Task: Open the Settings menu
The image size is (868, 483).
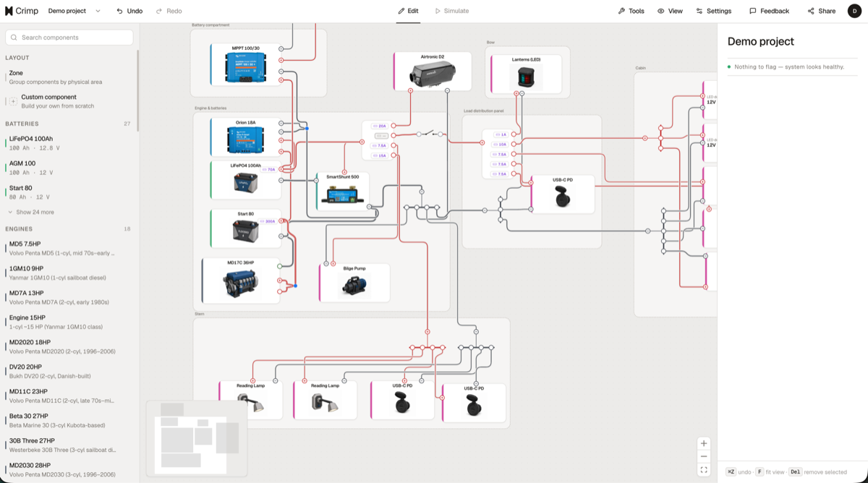Action: point(713,11)
